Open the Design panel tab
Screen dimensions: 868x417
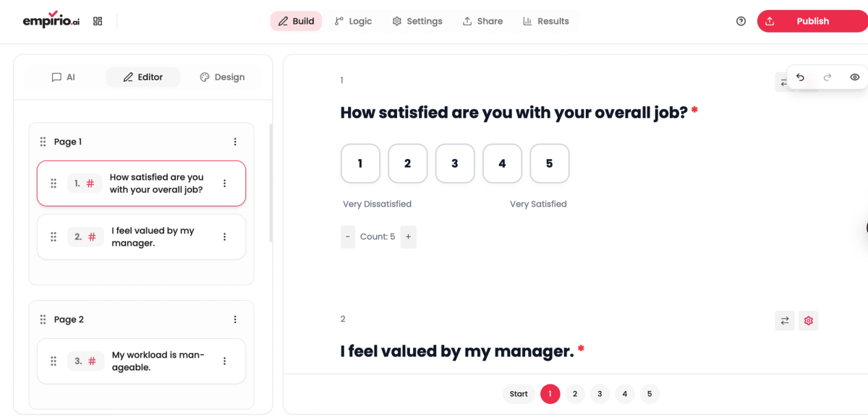pos(222,77)
